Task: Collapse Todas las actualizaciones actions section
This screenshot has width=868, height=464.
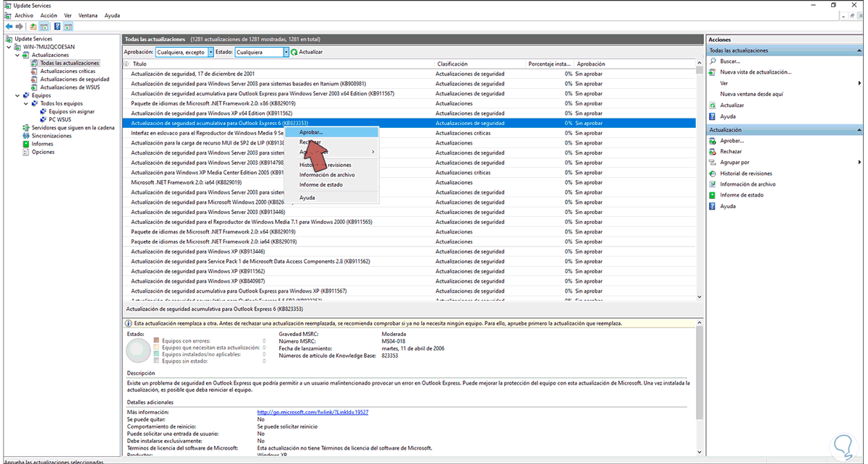Action: coord(859,51)
